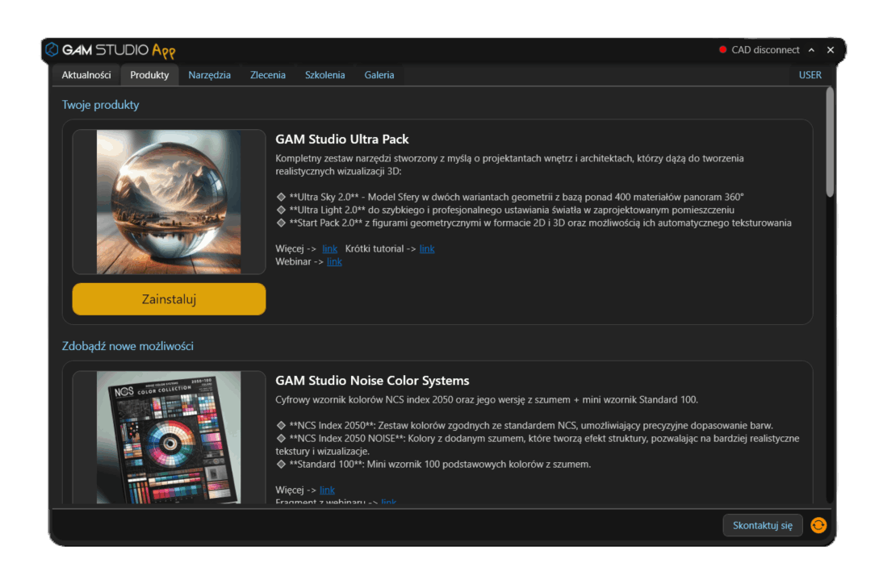883x588 pixels.
Task: Switch to the Aktualności tab
Action: tap(86, 74)
